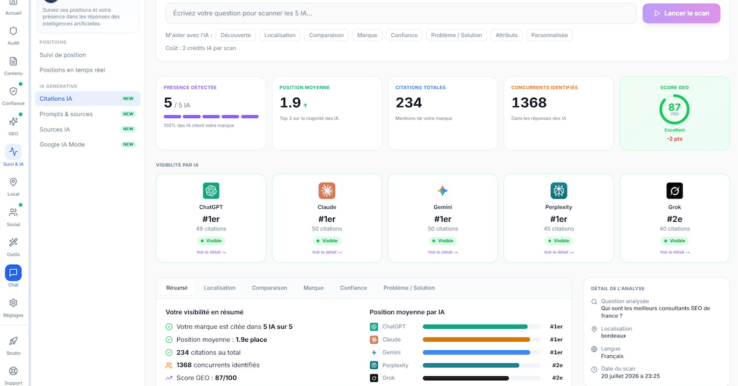Click the 234 citations totales value

[409, 103]
